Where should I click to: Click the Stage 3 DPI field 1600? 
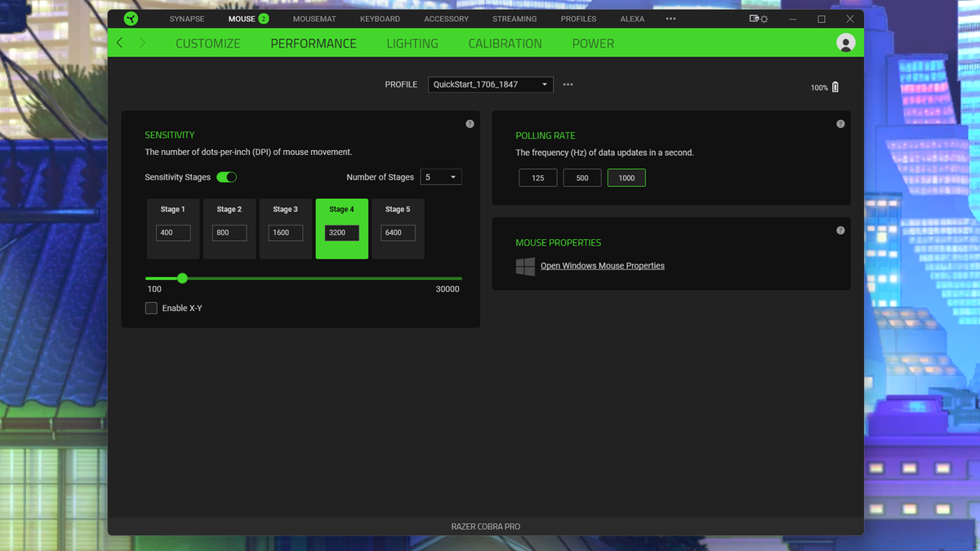pos(286,233)
